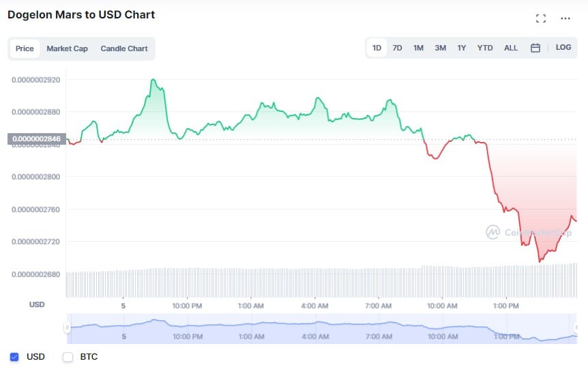Uncheck the USD currency checkbox
The height and width of the screenshot is (370, 588).
click(14, 357)
